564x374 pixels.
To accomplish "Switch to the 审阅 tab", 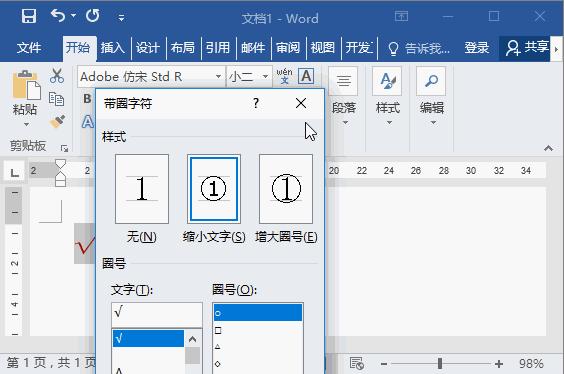I will [287, 47].
